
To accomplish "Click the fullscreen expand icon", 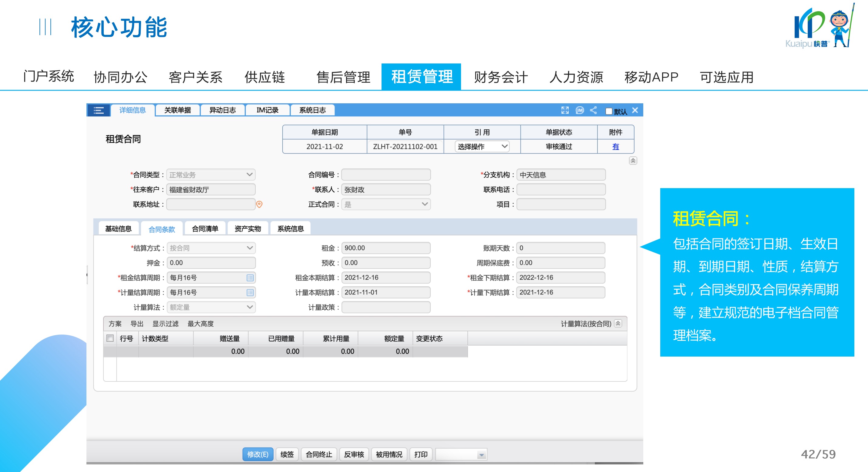I will [x=565, y=110].
